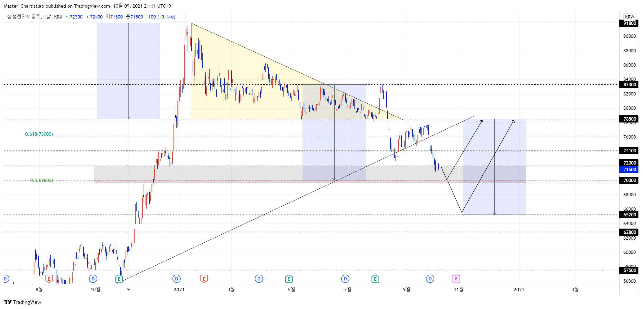Click the 삼성전자보통주 symbol name in header
The width and height of the screenshot is (644, 309).
pos(24,17)
